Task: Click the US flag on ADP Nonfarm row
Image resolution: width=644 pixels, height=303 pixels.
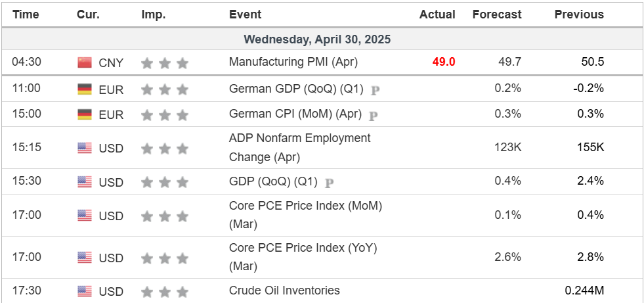Action: point(85,148)
